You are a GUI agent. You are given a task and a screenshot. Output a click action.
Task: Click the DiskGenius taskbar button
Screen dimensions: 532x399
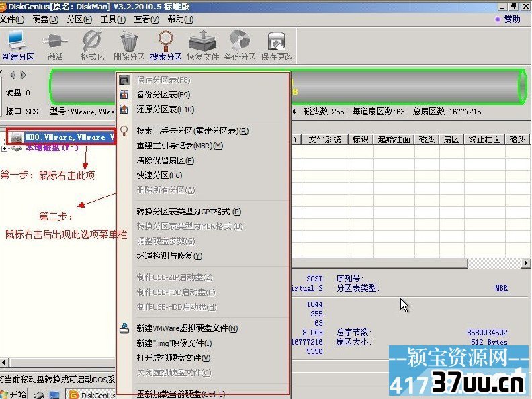[92, 394]
